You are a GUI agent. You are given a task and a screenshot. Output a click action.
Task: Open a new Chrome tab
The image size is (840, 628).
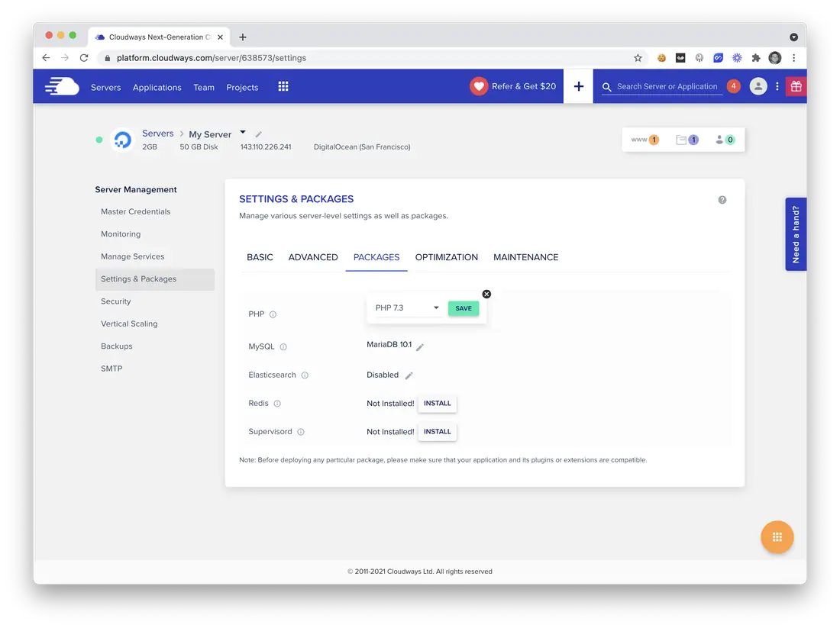pos(243,37)
